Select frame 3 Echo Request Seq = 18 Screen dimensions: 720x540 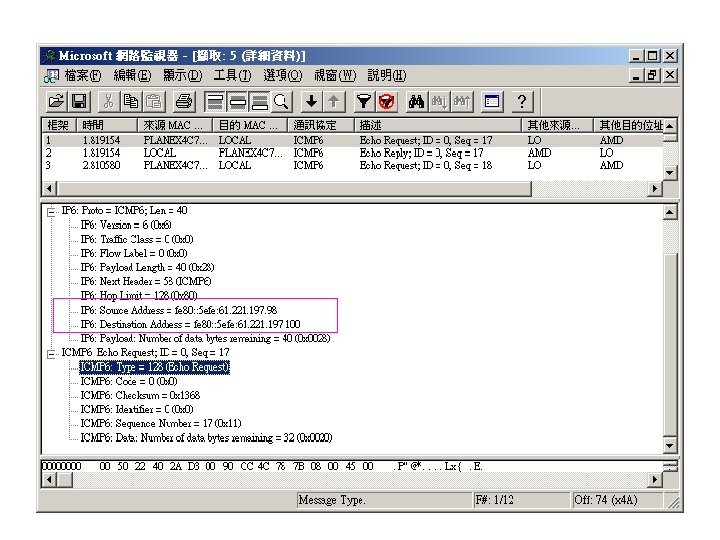[x=353, y=165]
